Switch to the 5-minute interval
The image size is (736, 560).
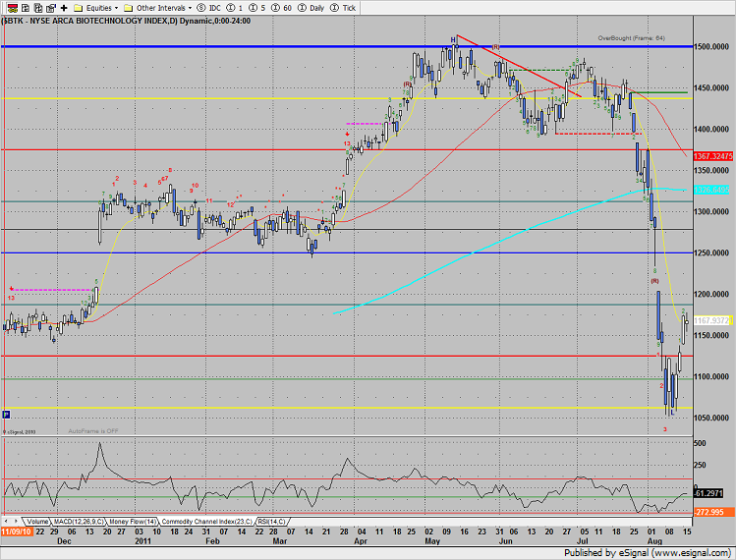click(x=256, y=8)
